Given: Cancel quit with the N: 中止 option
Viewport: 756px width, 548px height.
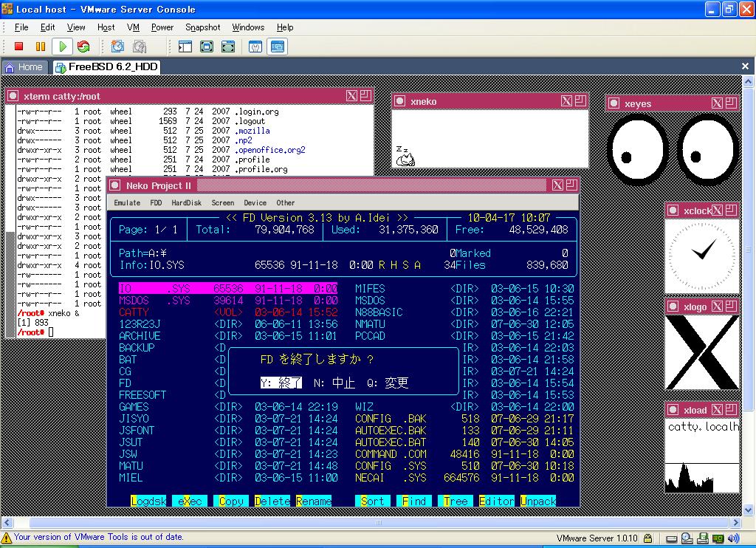Looking at the screenshot, I should coord(334,383).
